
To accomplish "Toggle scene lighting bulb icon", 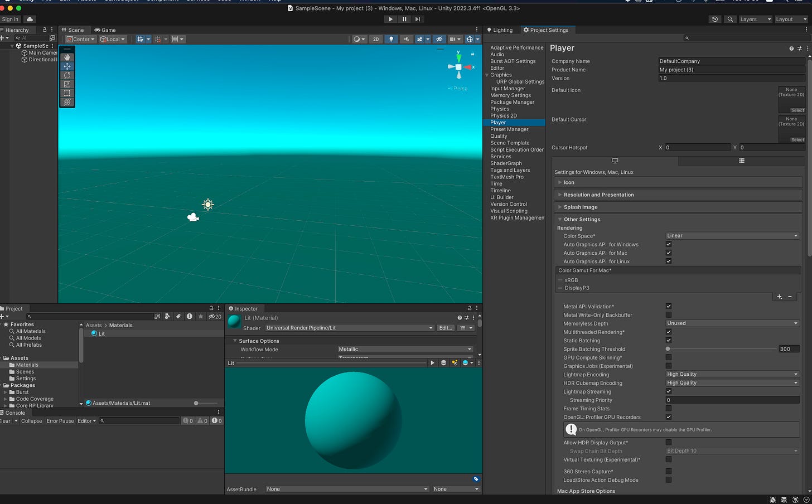I will click(x=391, y=39).
